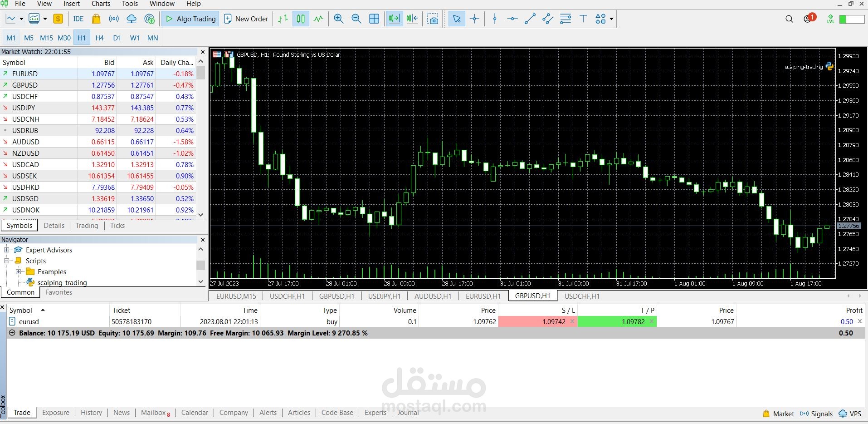868x424 pixels.
Task: Open the dollar sign account icon
Action: (x=58, y=19)
